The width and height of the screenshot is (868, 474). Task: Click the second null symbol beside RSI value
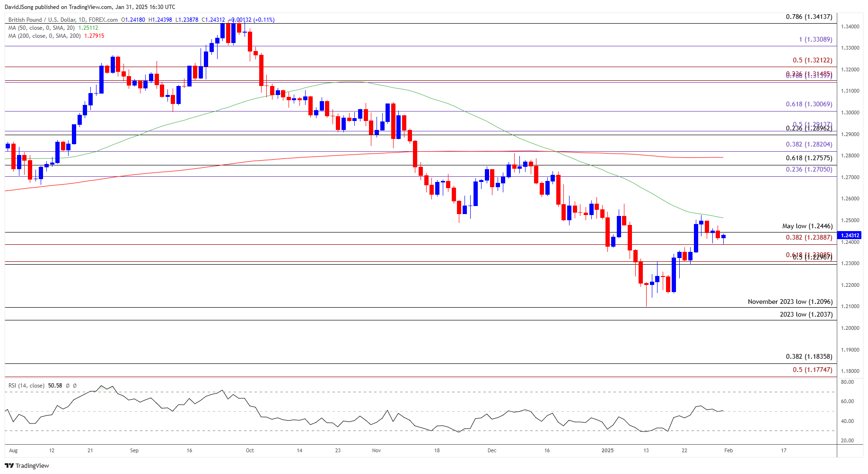[75, 386]
